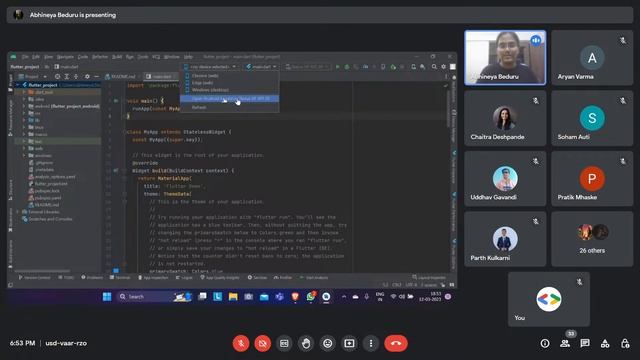
Task: Open the Problems tool window
Action: click(92, 278)
